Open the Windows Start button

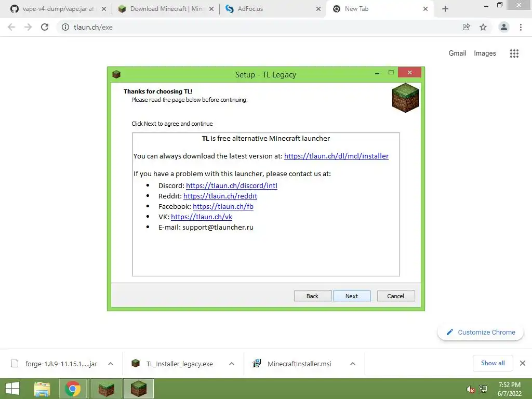(x=12, y=389)
